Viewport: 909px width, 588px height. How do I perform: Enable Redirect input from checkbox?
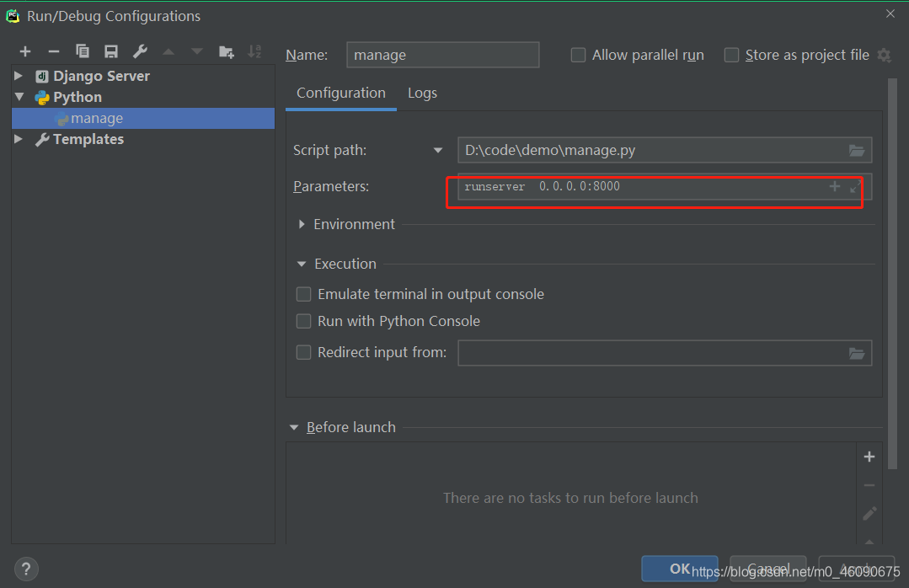coord(304,353)
